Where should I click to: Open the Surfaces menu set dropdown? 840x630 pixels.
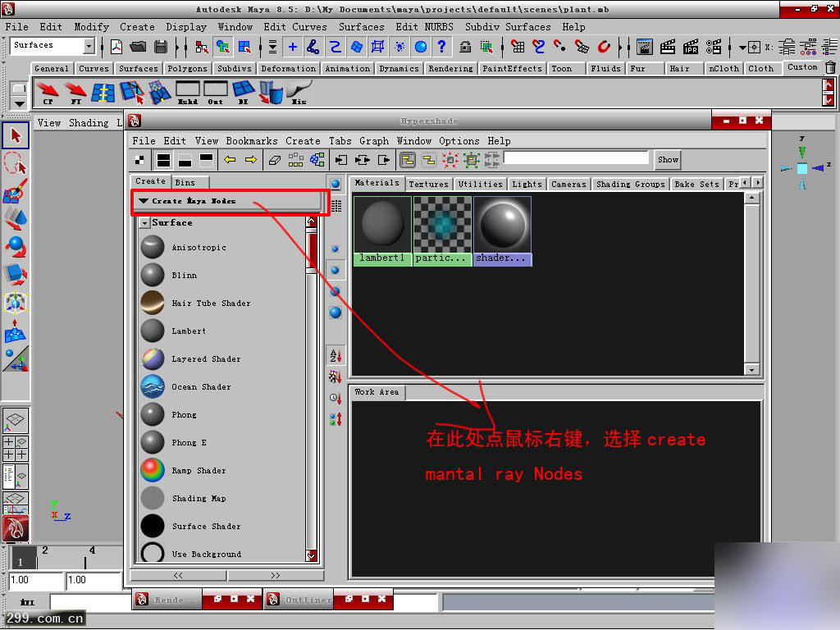tap(89, 46)
